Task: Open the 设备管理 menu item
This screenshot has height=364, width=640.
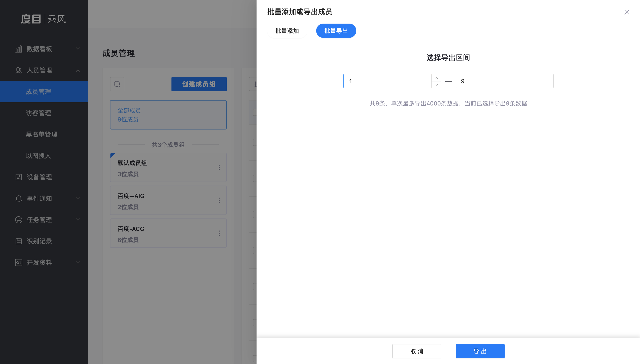Action: [44, 177]
